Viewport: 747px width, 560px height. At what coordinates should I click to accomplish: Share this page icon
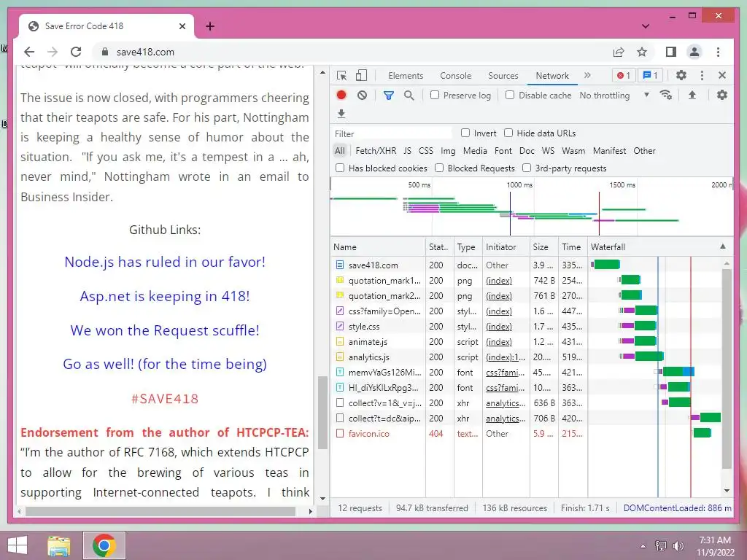pos(619,52)
